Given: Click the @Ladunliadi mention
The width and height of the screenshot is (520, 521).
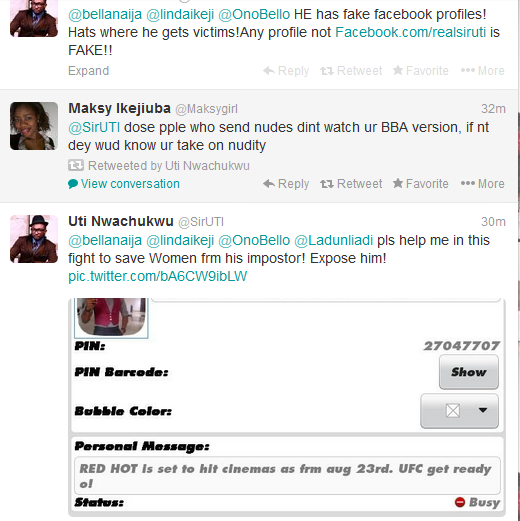Looking at the screenshot, I should pyautogui.click(x=333, y=240).
